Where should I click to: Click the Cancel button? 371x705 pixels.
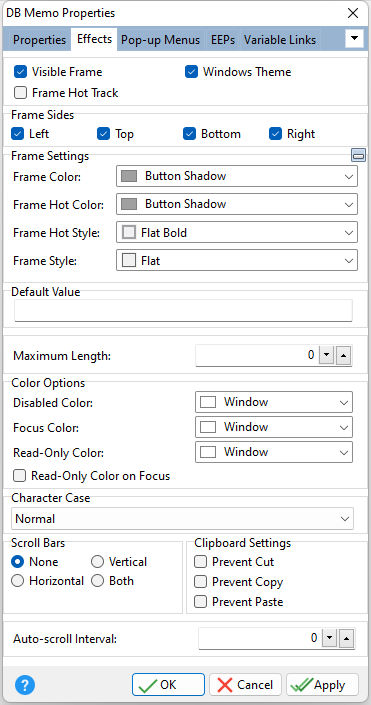pyautogui.click(x=245, y=685)
